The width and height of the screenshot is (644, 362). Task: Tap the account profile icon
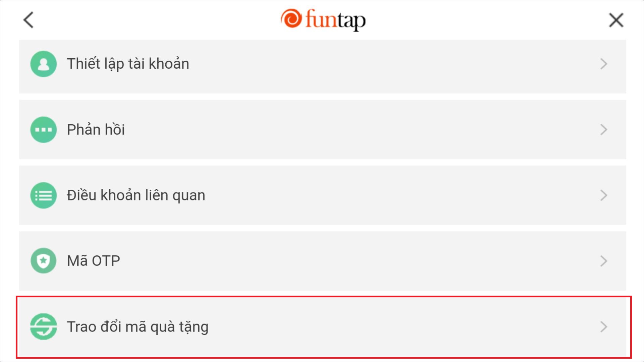tap(43, 63)
